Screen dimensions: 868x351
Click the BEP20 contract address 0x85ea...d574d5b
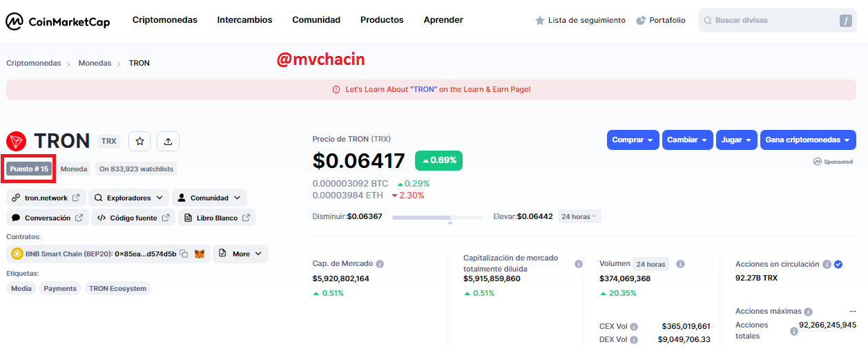[146, 254]
